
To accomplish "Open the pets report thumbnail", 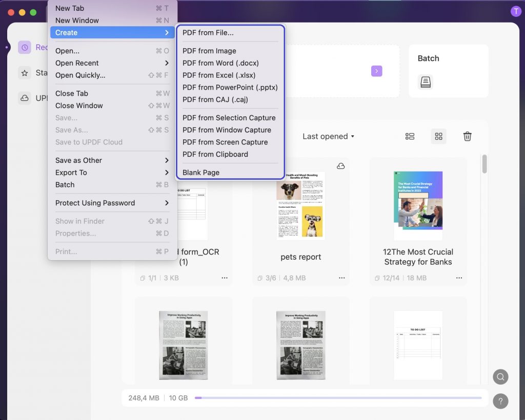I will (300, 205).
